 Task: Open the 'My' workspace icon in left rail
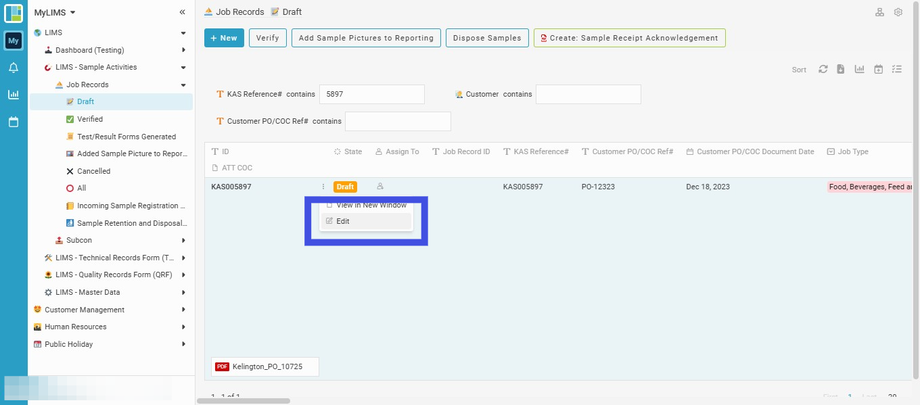coord(13,40)
